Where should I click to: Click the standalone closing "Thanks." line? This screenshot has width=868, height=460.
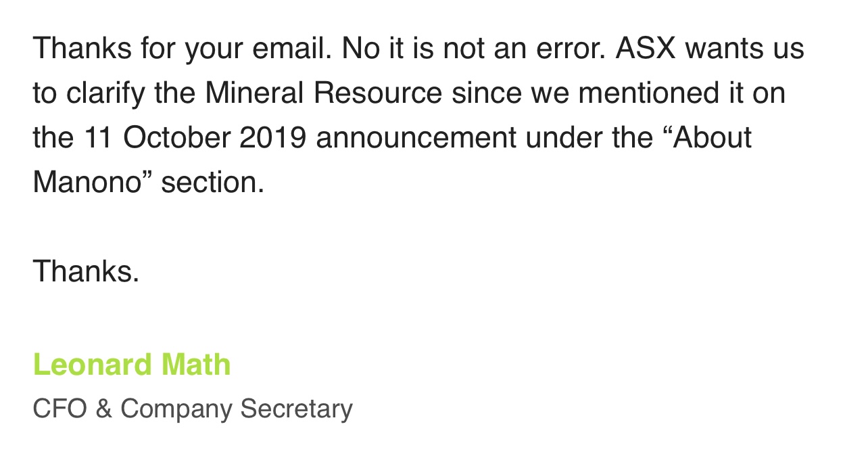(86, 271)
